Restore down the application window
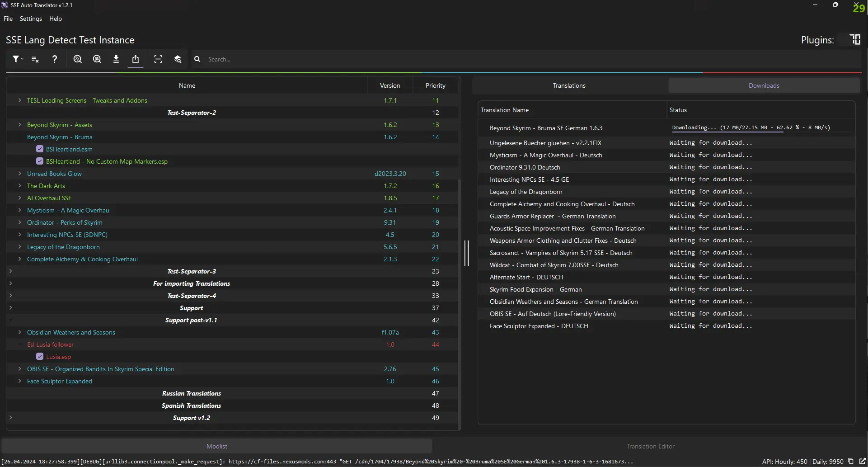 [x=835, y=5]
